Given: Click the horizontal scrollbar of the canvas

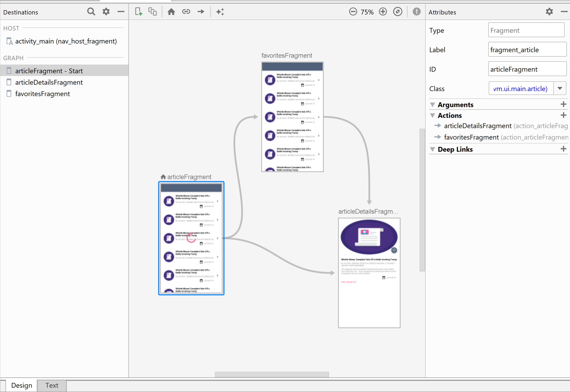Looking at the screenshot, I should (x=272, y=374).
